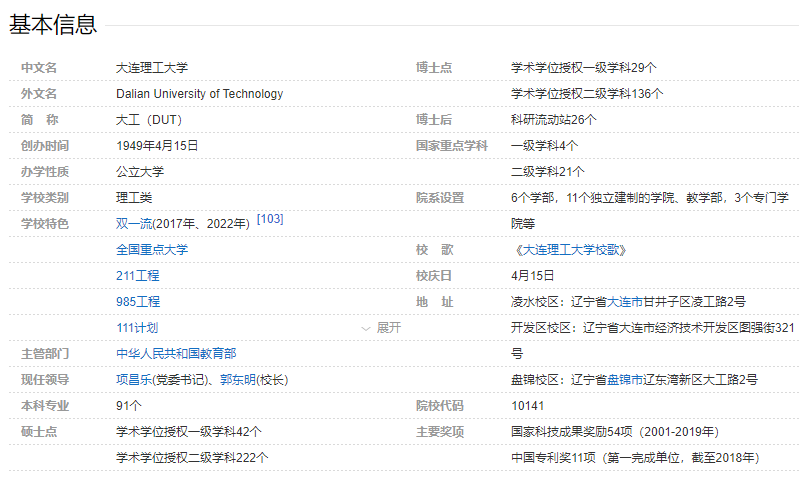Open 郭东明's profile link
Viewport: 811px width, 481px height.
(x=238, y=379)
